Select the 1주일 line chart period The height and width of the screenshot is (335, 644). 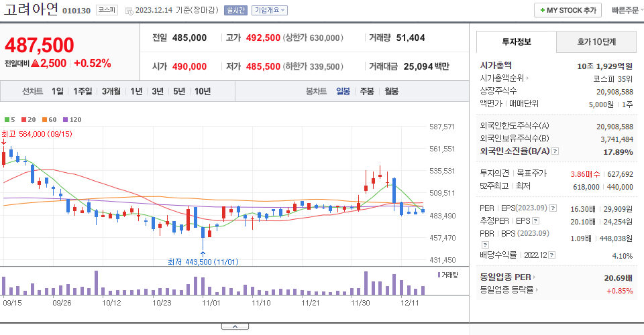pos(83,91)
